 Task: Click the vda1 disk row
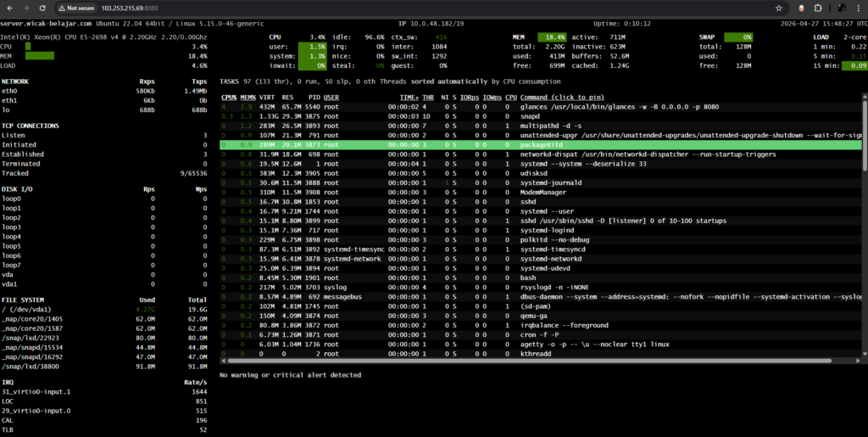(104, 284)
